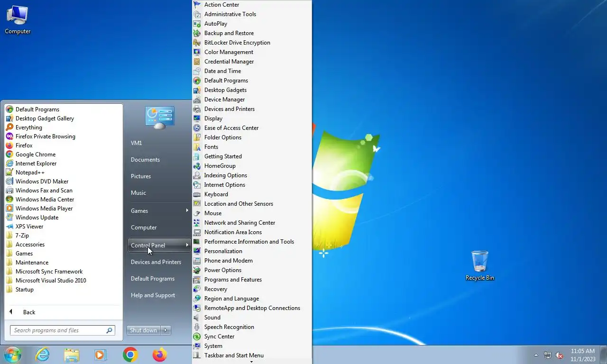Select Region and Language entry
The height and width of the screenshot is (364, 607).
[x=252, y=299]
